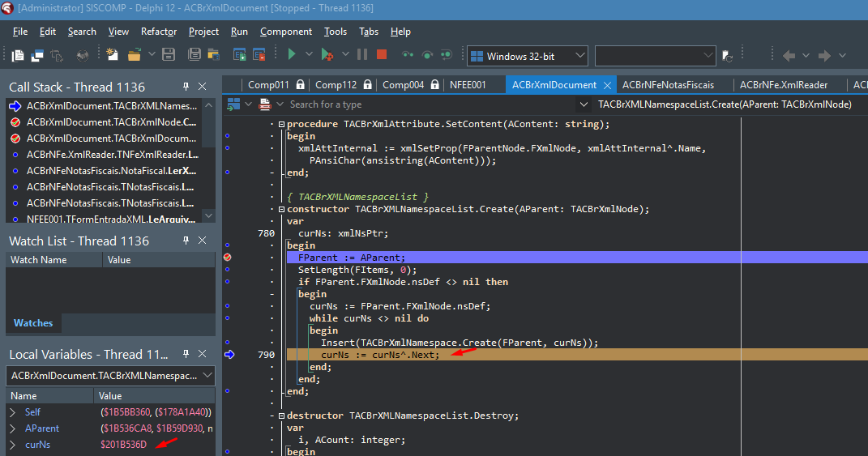Click the Toggle Form/Unit icon

pyautogui.click(x=57, y=55)
